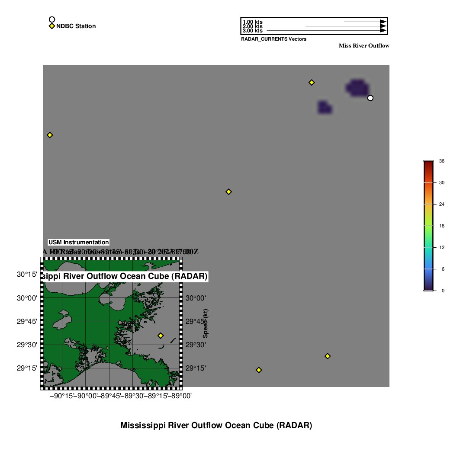Click the southernmost yellow NDBC station diamond
Image resolution: width=476 pixels, height=454 pixels.
pos(259,370)
